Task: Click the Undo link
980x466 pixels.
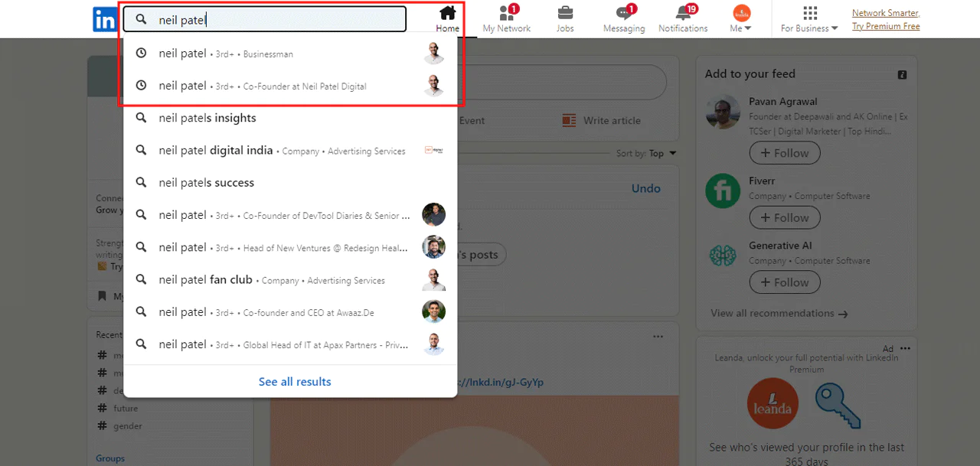Action: (646, 188)
